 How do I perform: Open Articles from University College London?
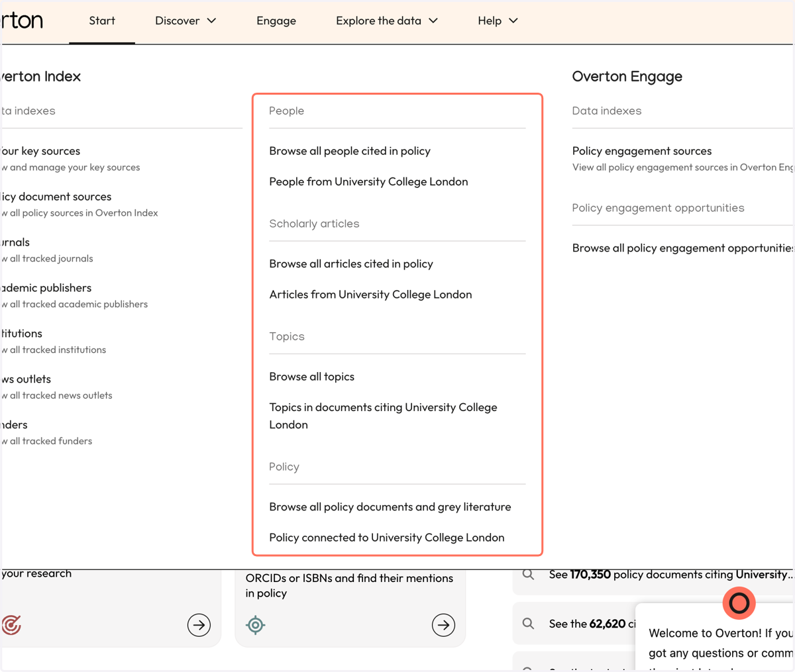(370, 294)
